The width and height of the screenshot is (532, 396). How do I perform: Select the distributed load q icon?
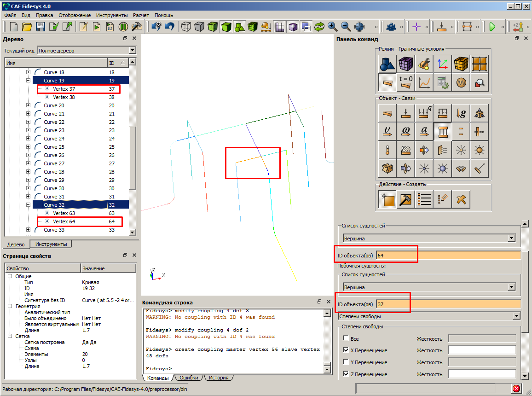[x=424, y=113]
